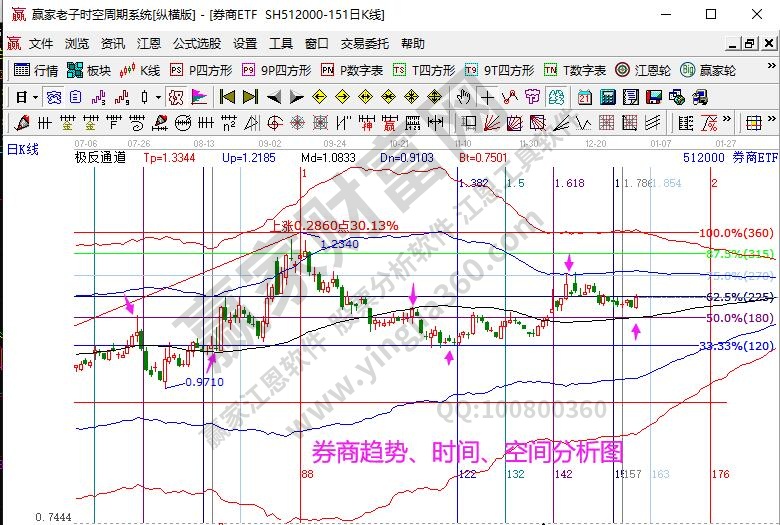Click the P四方形 button
780x525 pixels.
[x=200, y=70]
